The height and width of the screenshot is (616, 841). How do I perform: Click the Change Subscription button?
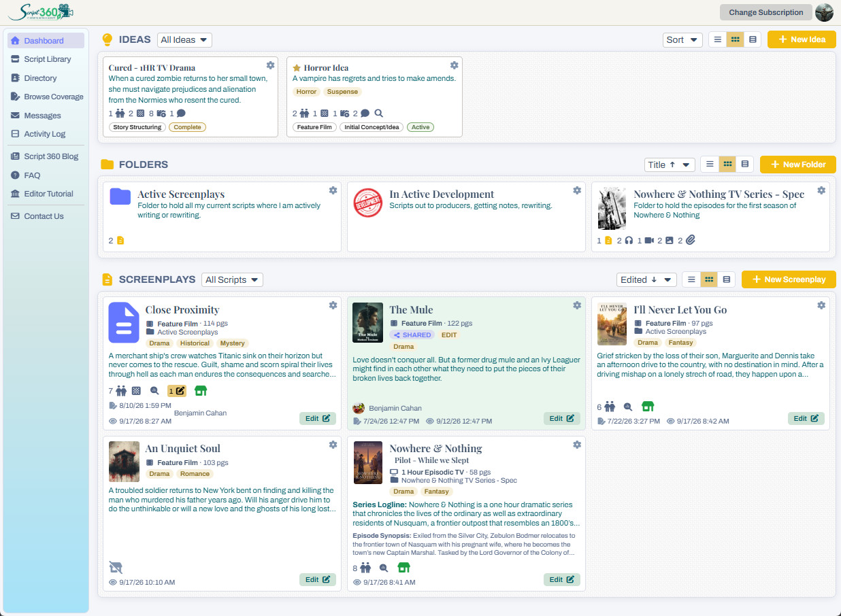(766, 12)
